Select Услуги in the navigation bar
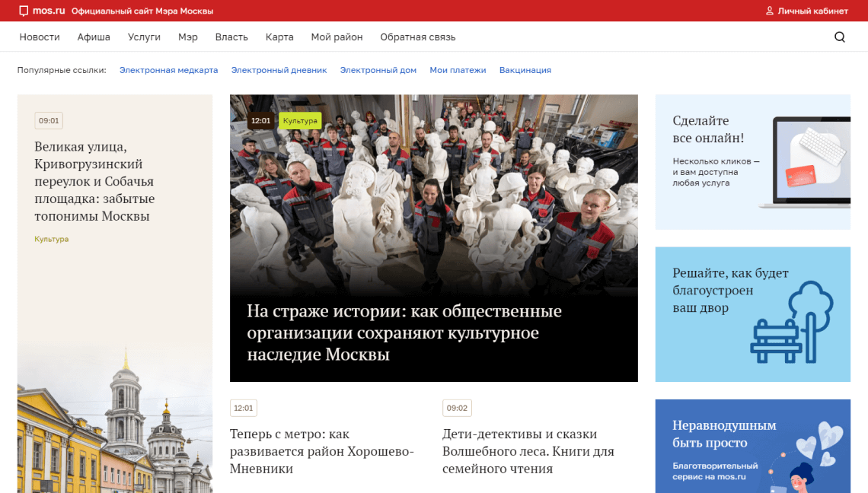Viewport: 868px width, 493px height. (144, 37)
